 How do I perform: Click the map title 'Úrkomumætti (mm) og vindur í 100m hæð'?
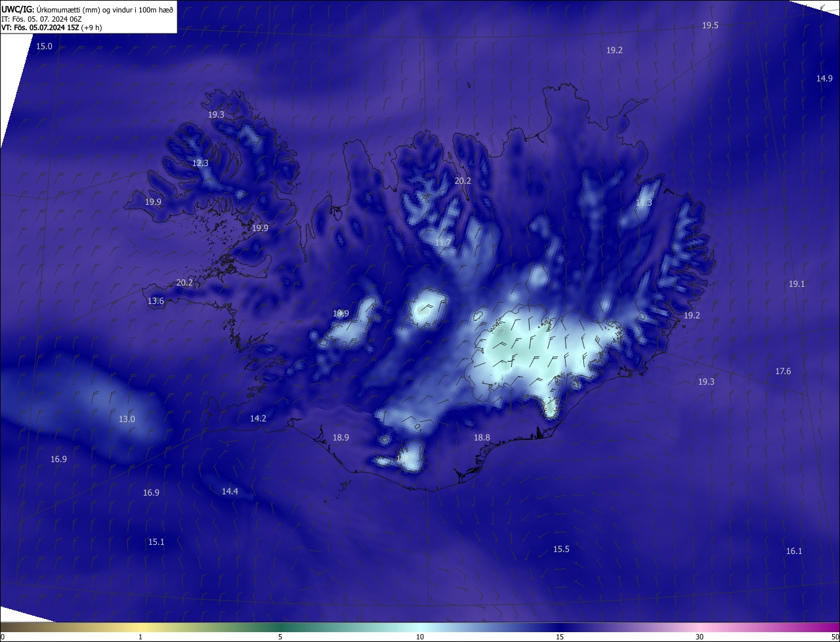[105, 9]
